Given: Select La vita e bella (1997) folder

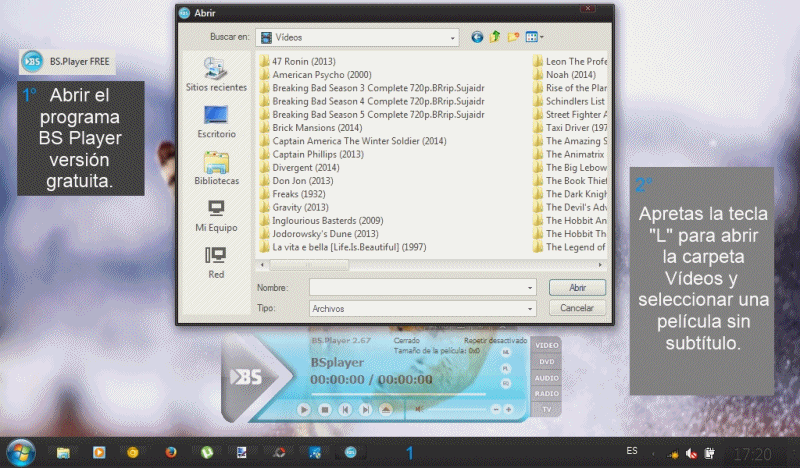Looking at the screenshot, I should tap(343, 247).
